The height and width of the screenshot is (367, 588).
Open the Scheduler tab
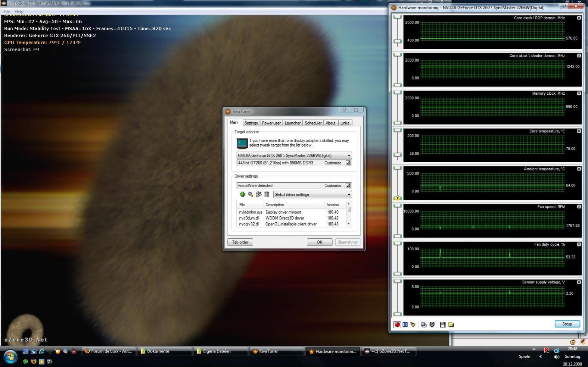pos(313,123)
